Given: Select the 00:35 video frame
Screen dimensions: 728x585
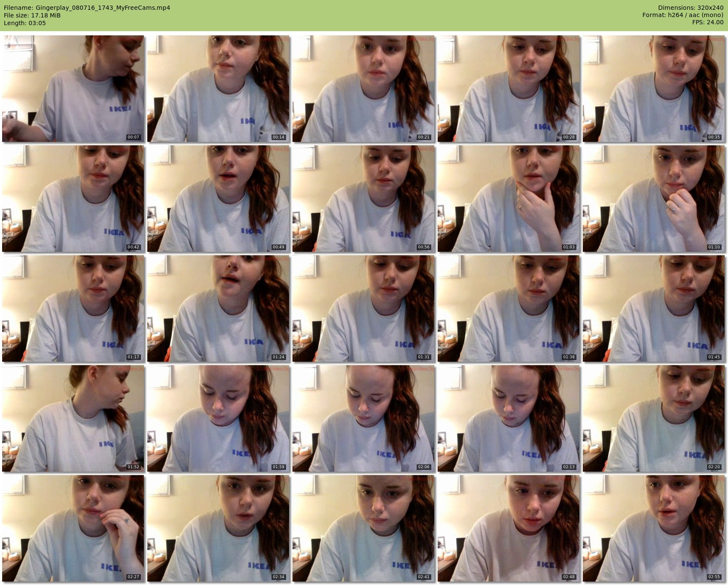Looking at the screenshot, I should pyautogui.click(x=654, y=89).
